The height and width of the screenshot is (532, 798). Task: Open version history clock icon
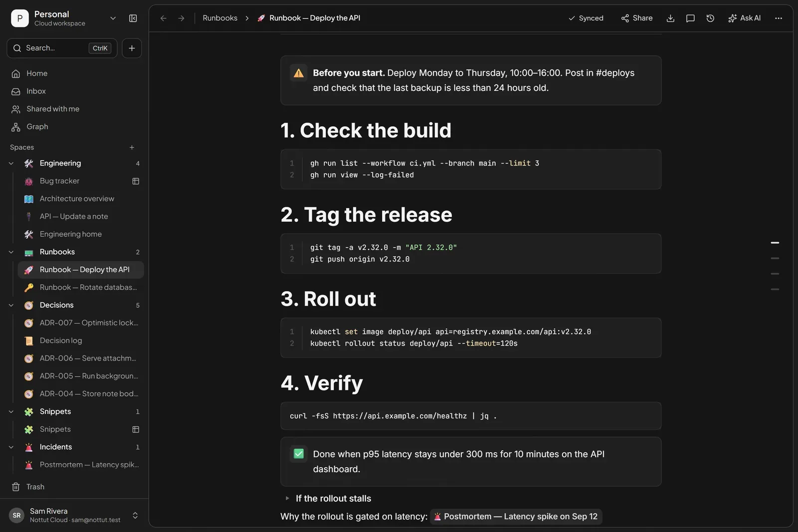pyautogui.click(x=710, y=18)
